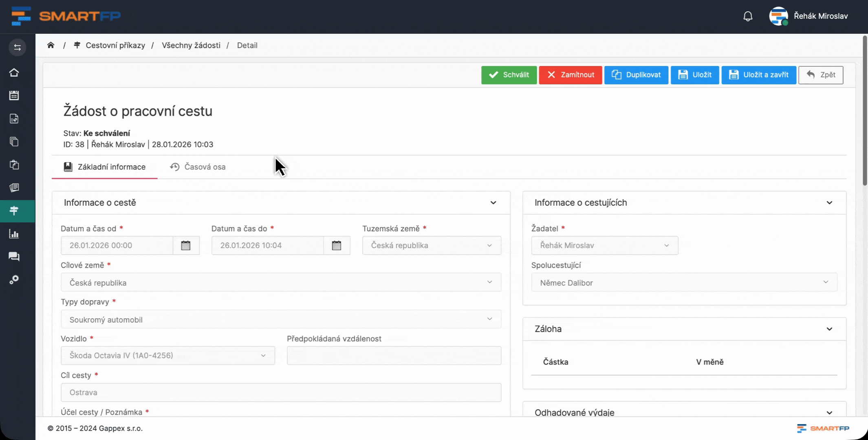Open date picker for Datum a čas od
The image size is (868, 440).
coord(186,246)
